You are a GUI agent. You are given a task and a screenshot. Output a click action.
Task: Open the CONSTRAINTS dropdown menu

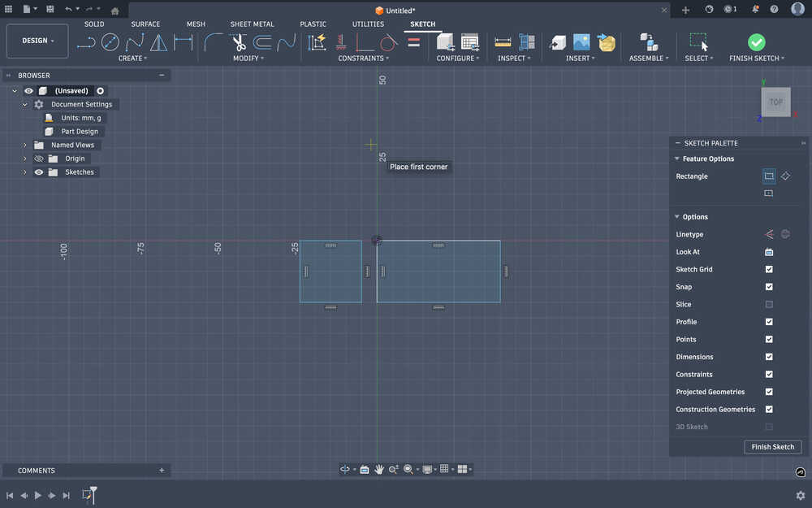click(x=363, y=59)
